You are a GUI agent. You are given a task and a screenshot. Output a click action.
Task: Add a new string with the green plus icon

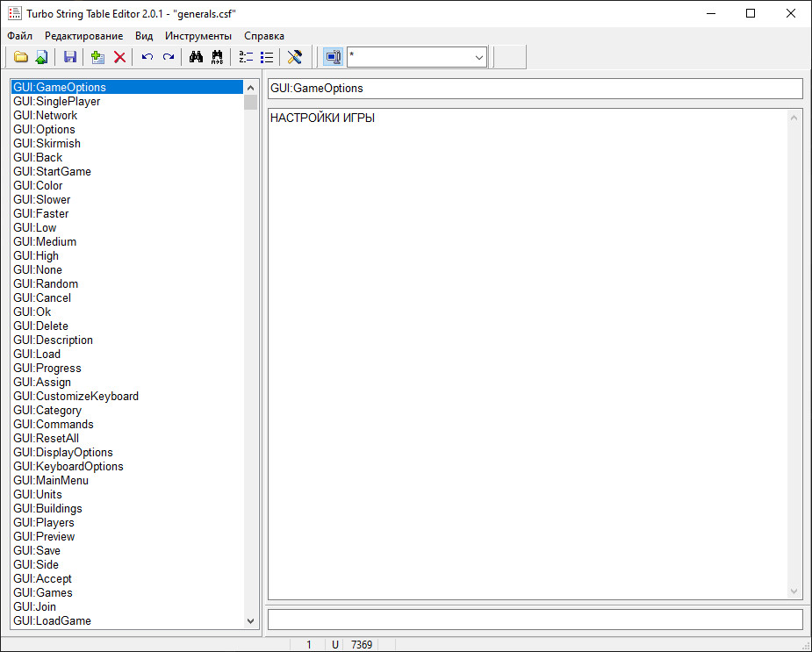[x=97, y=57]
